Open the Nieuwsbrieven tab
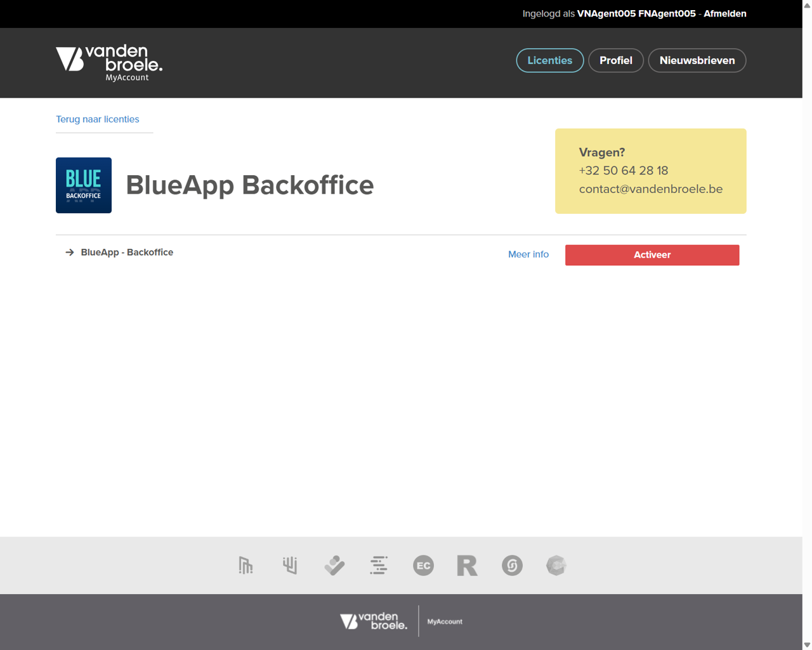 (697, 60)
